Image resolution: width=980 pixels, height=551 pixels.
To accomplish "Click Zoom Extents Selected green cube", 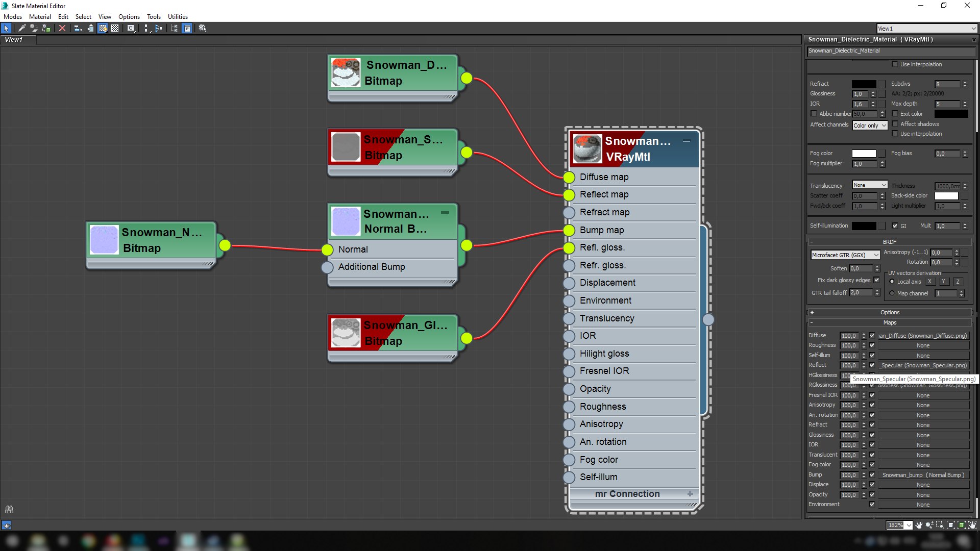I will (x=962, y=525).
